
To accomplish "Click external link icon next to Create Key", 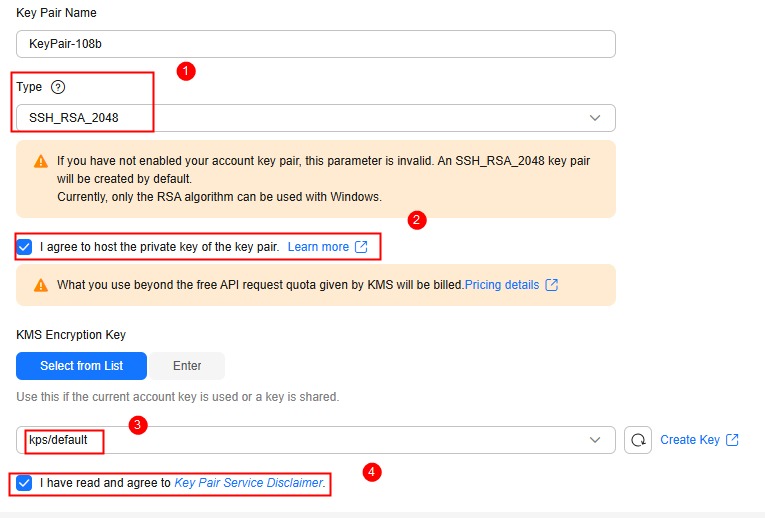I will (732, 440).
